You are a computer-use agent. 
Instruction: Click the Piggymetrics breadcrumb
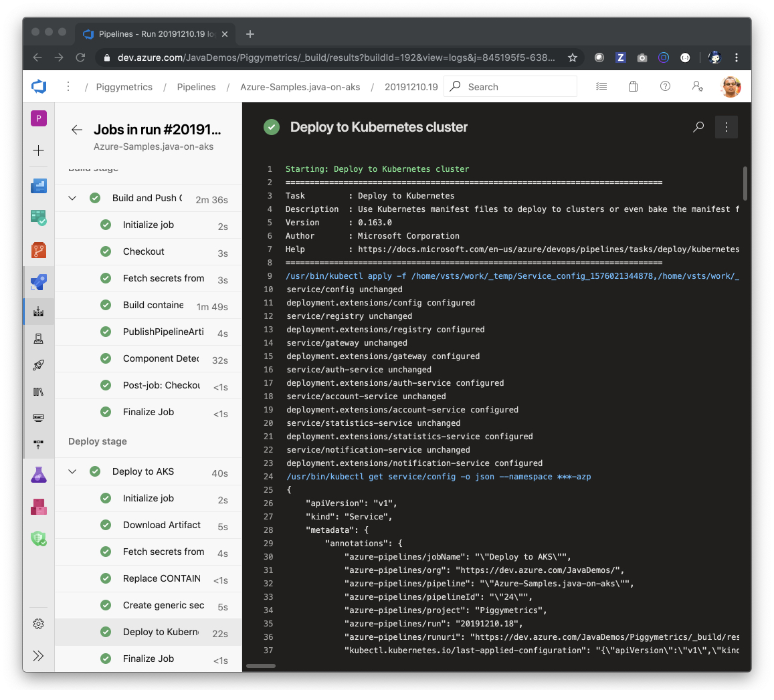point(124,87)
